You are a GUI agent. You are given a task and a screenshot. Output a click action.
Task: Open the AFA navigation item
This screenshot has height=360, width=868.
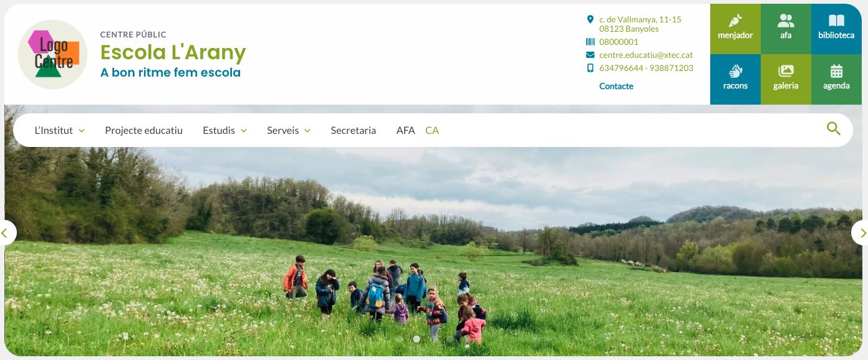coord(405,130)
